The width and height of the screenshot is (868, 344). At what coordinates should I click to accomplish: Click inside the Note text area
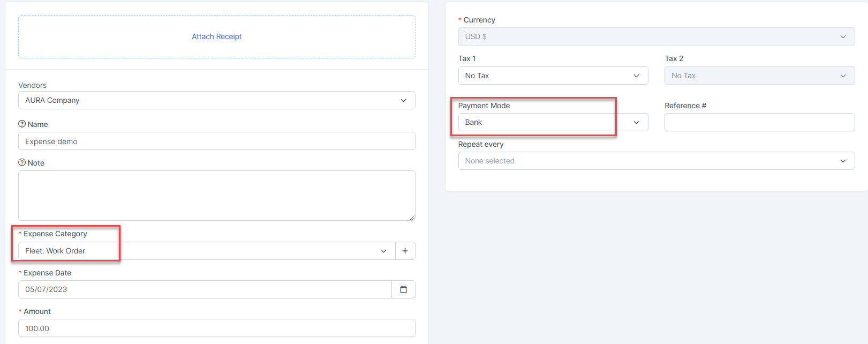[x=216, y=195]
